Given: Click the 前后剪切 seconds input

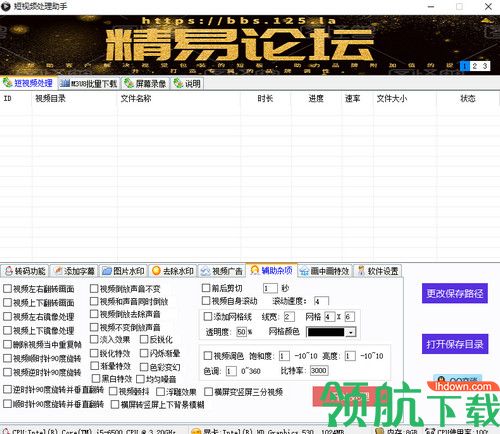Looking at the screenshot, I should click(270, 288).
